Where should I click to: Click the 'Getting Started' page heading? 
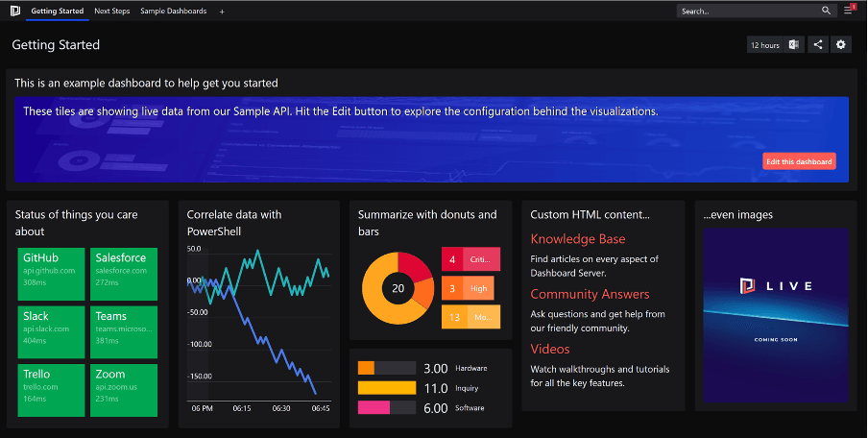coord(56,45)
